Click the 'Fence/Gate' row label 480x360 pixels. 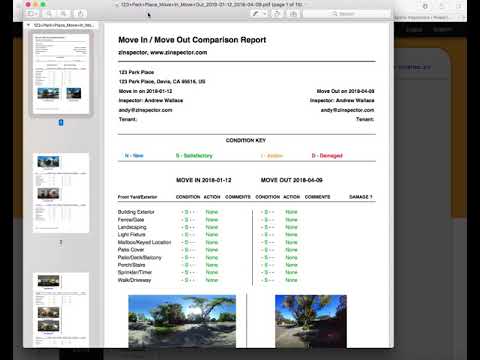pyautogui.click(x=131, y=220)
